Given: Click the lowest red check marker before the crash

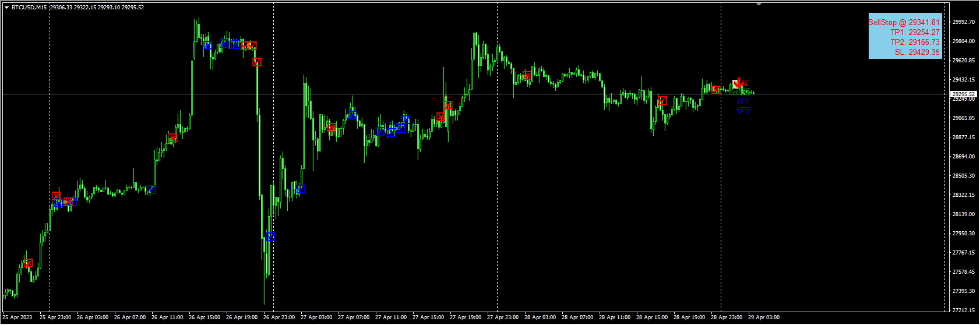Looking at the screenshot, I should 257,62.
